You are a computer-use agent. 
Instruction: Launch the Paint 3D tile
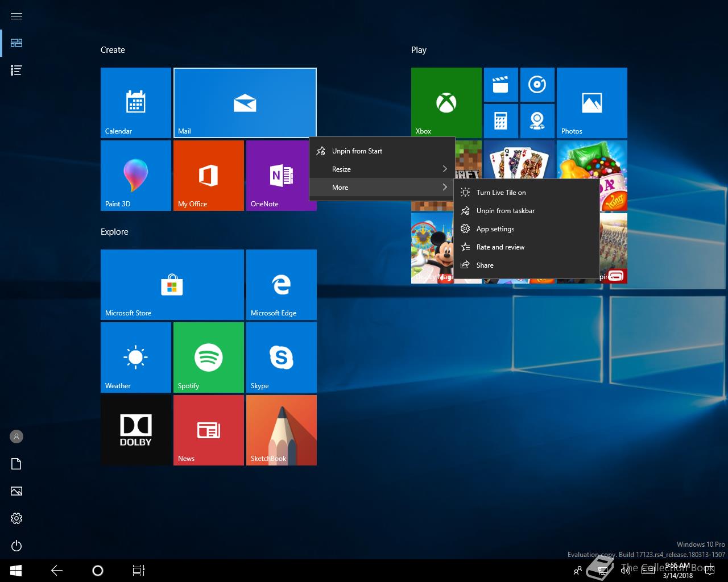[x=136, y=176]
